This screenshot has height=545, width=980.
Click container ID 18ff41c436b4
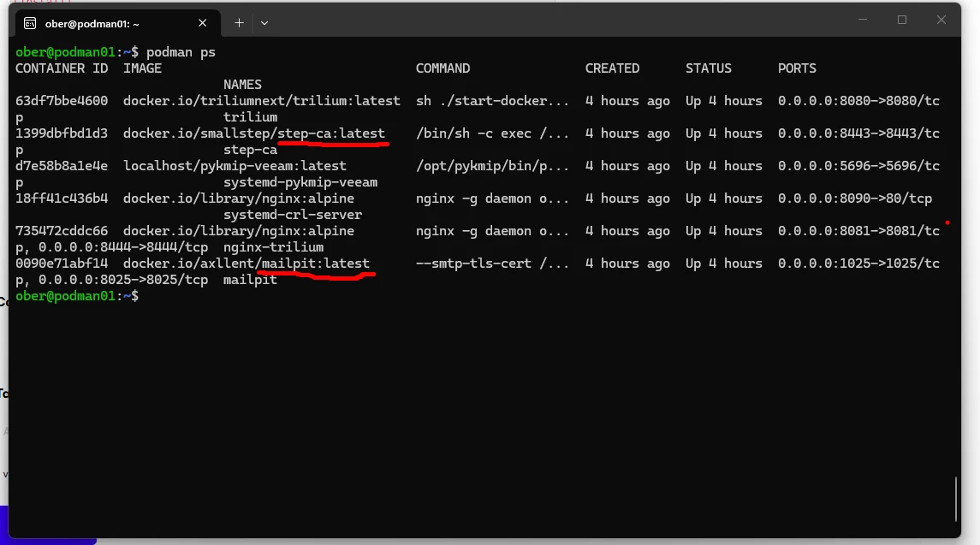tap(62, 198)
